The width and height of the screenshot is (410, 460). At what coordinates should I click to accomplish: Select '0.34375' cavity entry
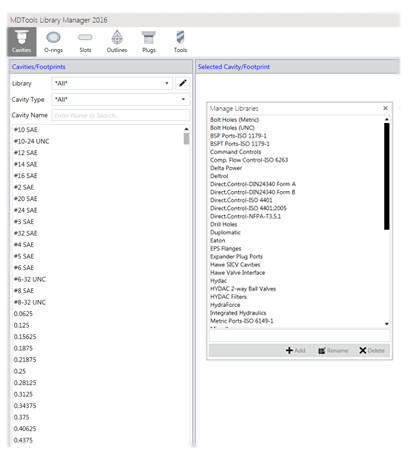coord(25,406)
